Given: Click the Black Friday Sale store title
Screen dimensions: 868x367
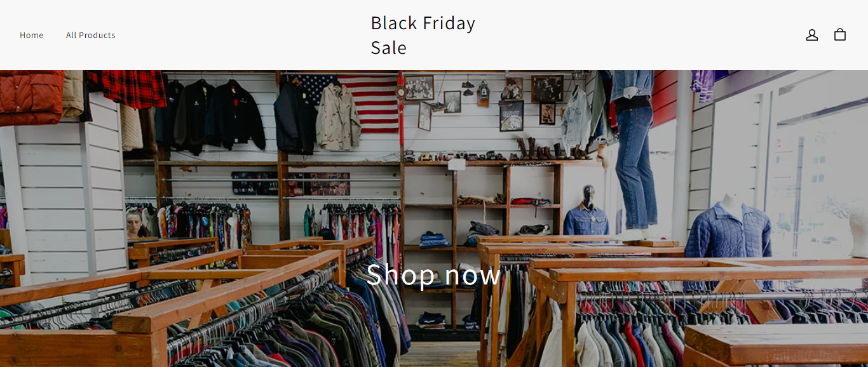Looking at the screenshot, I should [x=423, y=35].
